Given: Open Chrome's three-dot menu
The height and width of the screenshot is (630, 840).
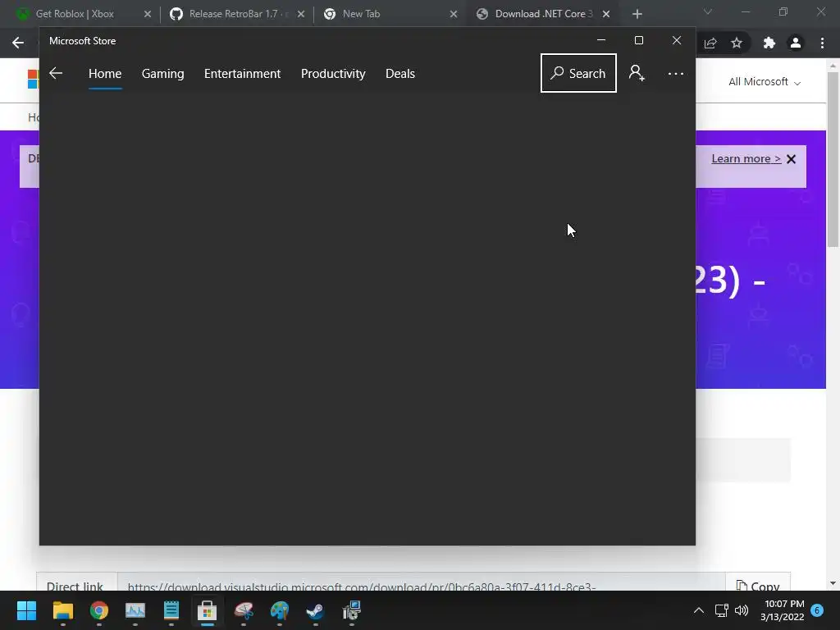Looking at the screenshot, I should coord(822,43).
